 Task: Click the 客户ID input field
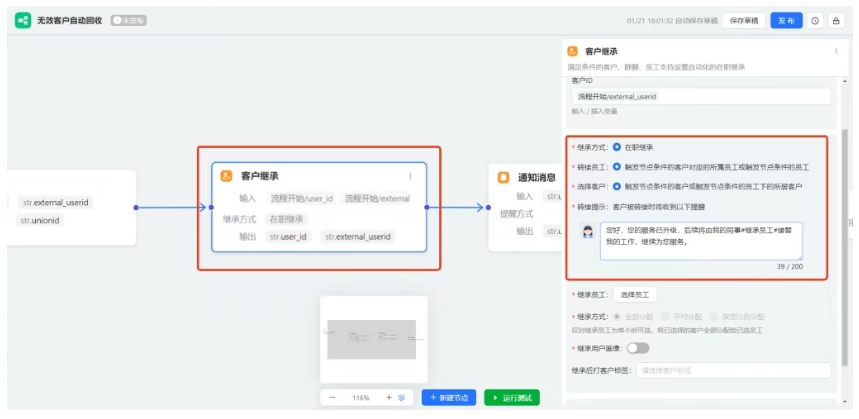701,96
